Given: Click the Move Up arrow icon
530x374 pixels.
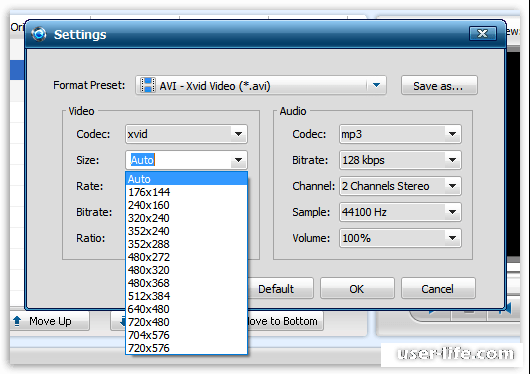Looking at the screenshot, I should (x=17, y=321).
